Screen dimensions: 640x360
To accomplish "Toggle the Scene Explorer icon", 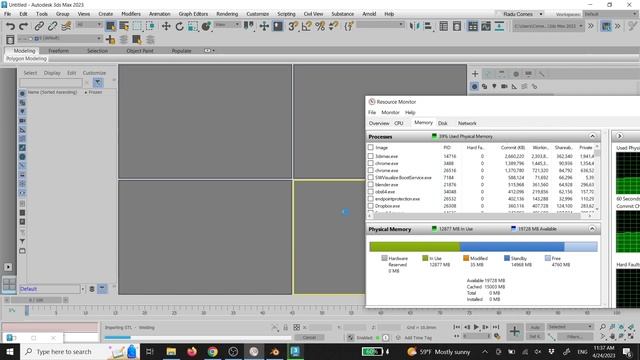I will click(x=443, y=27).
